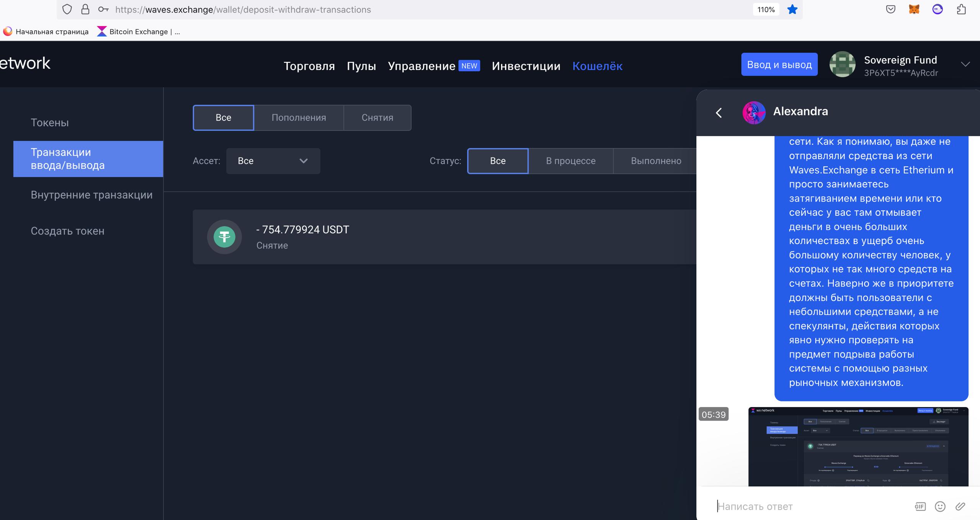The width and height of the screenshot is (980, 520).
Task: Open the emoji picker in chat
Action: coord(940,507)
